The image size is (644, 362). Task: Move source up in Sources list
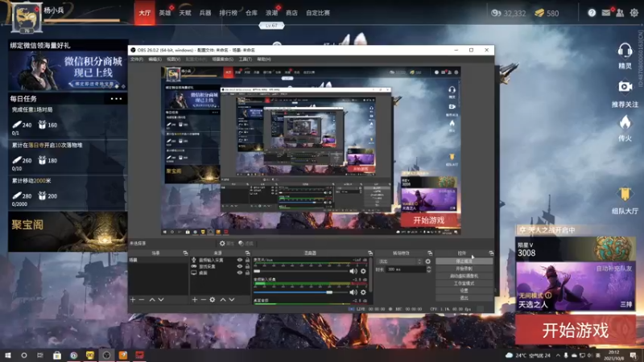coord(223,300)
